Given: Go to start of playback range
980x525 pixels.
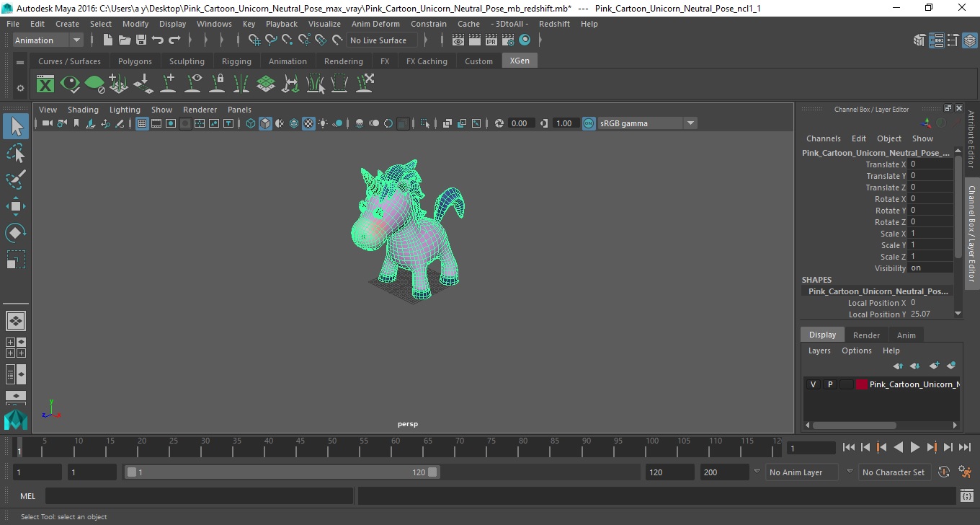Looking at the screenshot, I should pyautogui.click(x=849, y=447).
